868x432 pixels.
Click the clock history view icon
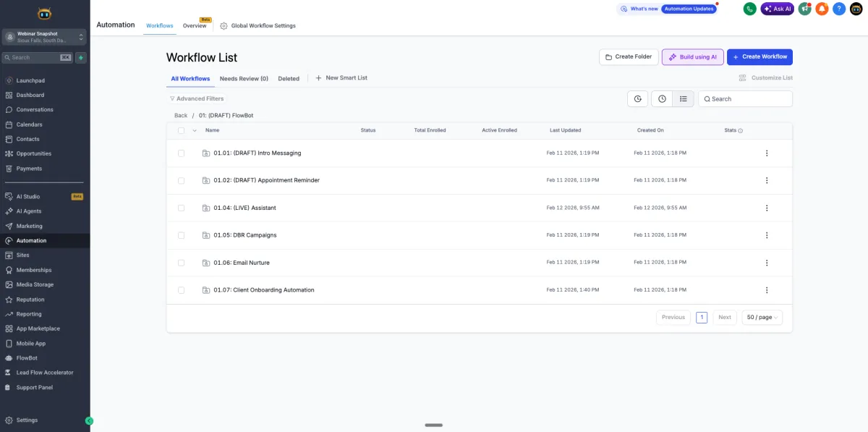(x=662, y=99)
